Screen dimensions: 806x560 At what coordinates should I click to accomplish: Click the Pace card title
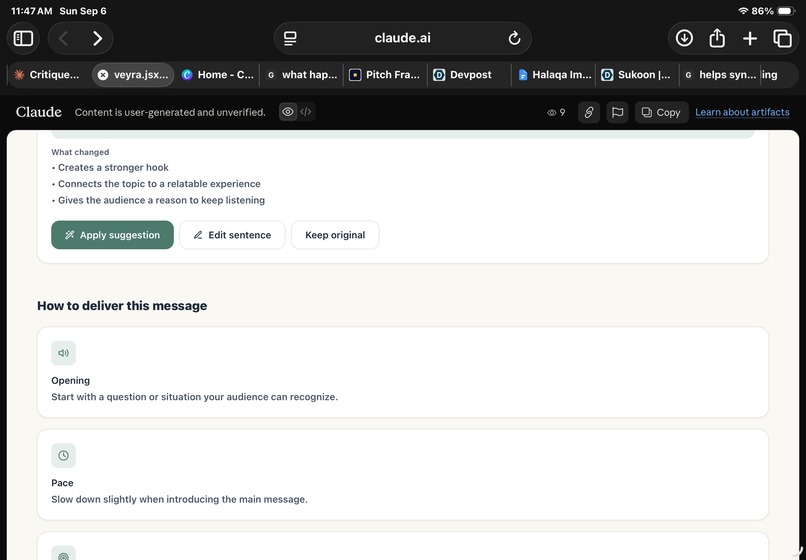click(x=62, y=483)
